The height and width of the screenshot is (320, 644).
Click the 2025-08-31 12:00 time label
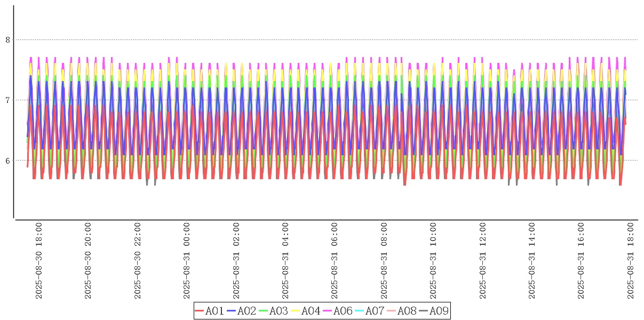point(483,261)
